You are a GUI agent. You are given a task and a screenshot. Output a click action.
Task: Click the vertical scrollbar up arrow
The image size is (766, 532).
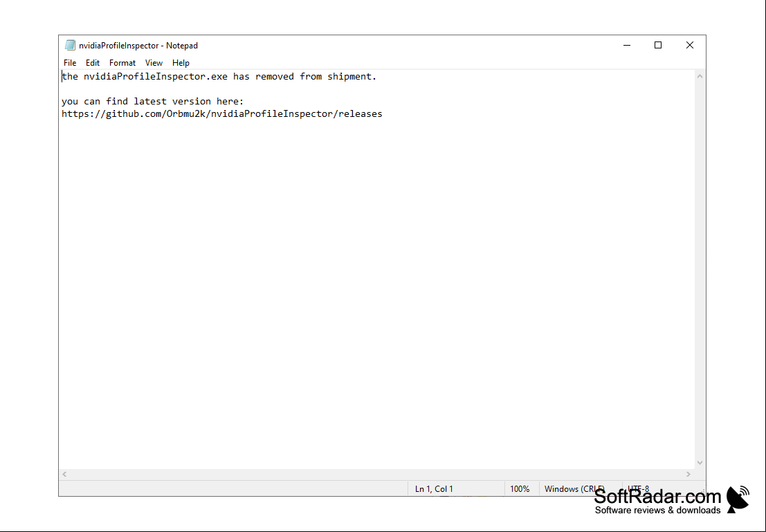pyautogui.click(x=700, y=76)
